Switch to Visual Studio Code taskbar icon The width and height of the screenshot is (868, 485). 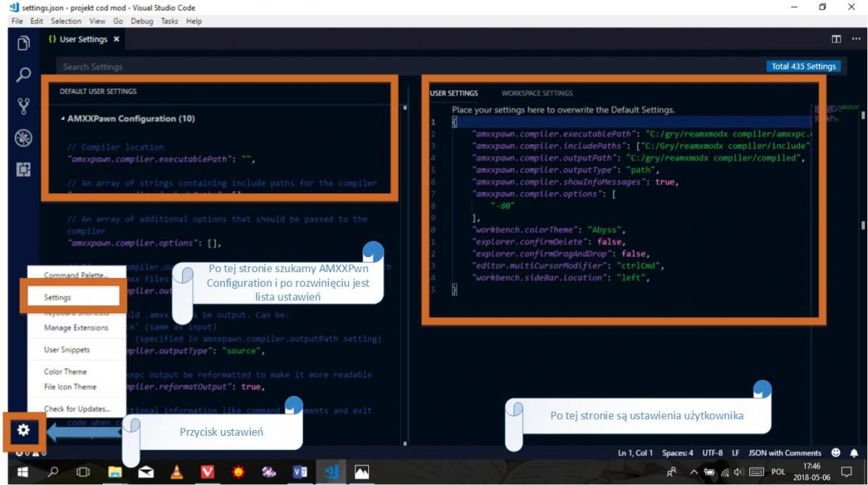coord(331,472)
